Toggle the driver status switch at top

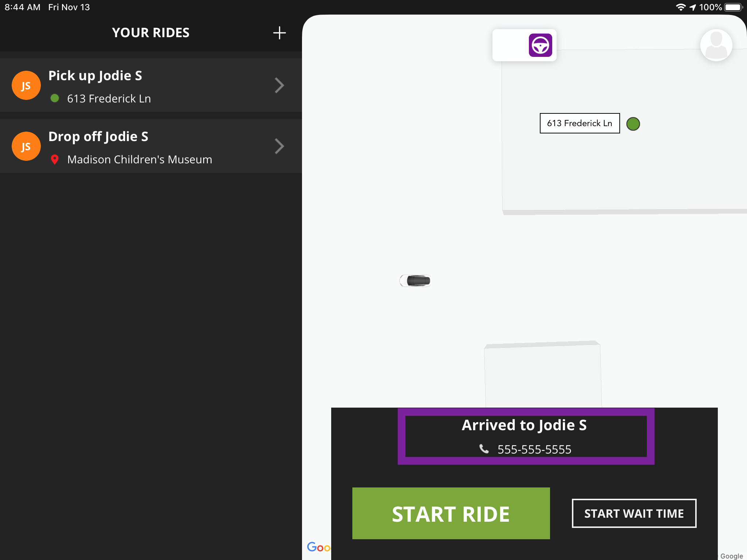[x=525, y=45]
